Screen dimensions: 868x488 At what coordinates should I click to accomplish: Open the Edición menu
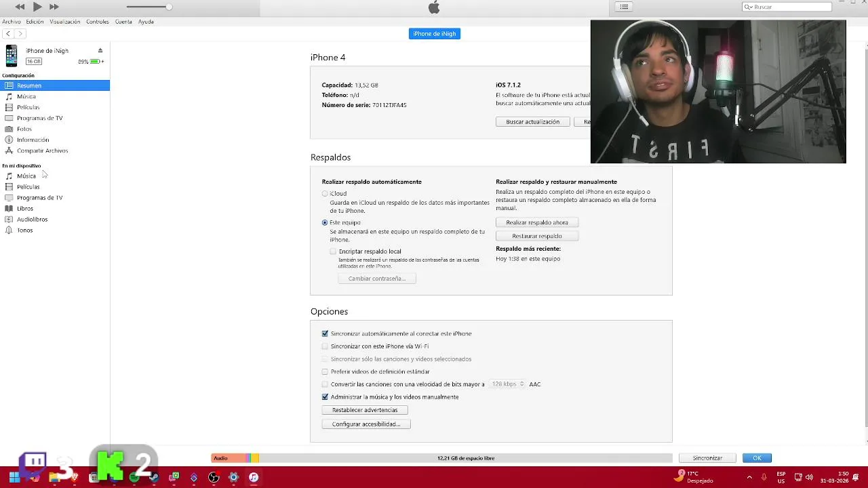pos(35,22)
